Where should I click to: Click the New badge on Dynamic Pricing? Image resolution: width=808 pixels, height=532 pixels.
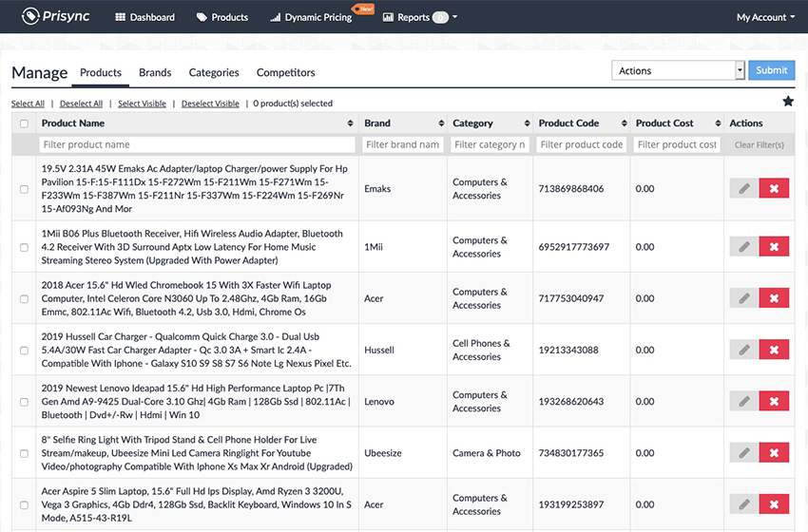click(364, 9)
